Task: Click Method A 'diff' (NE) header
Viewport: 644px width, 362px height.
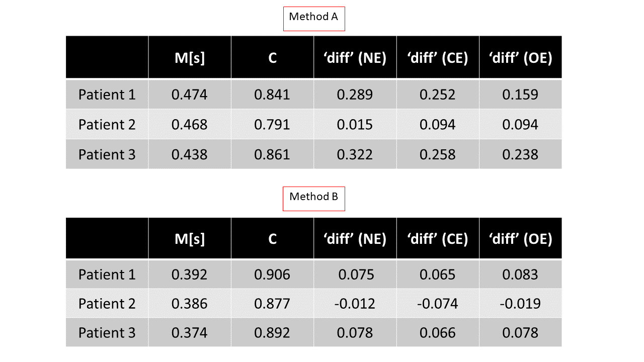Action: [x=355, y=58]
